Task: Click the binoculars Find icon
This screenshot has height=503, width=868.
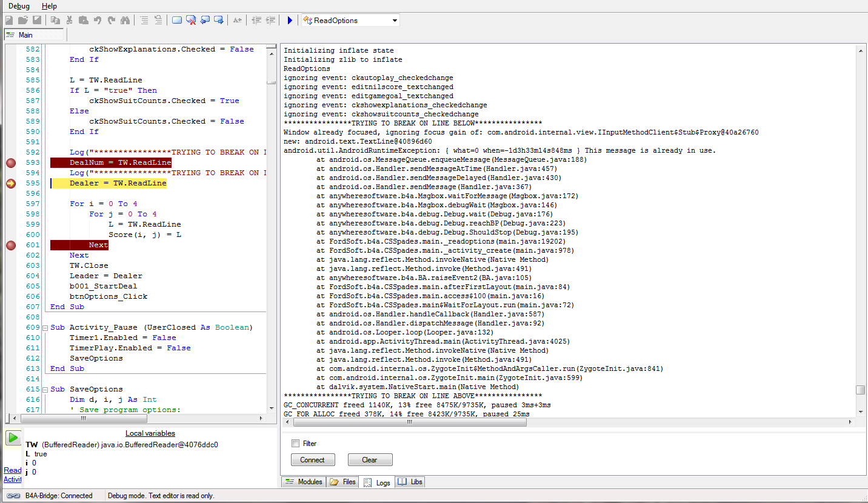Action: (x=125, y=21)
